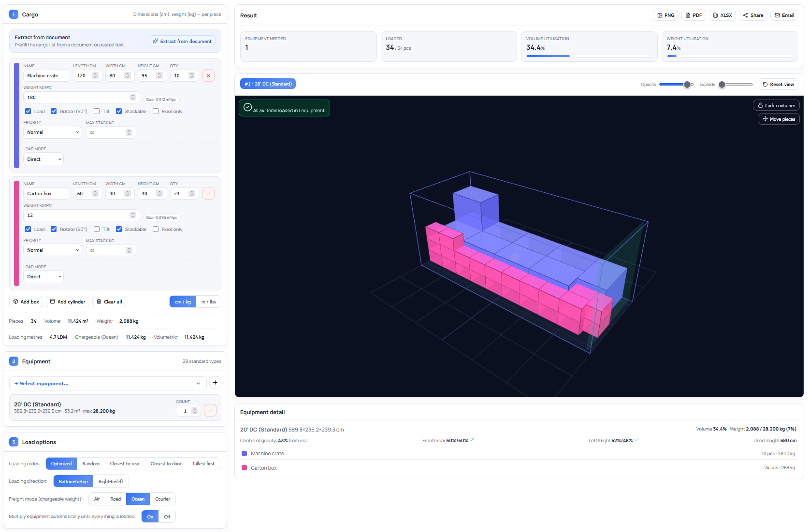Toggle Load checkbox for Machine crate

28,111
